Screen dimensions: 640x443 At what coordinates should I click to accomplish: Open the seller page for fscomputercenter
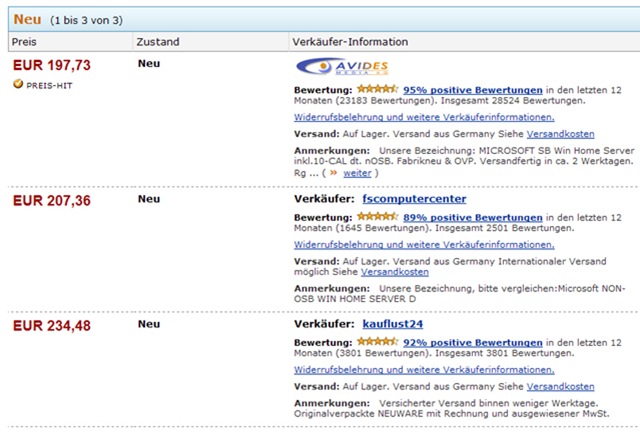[x=414, y=199]
